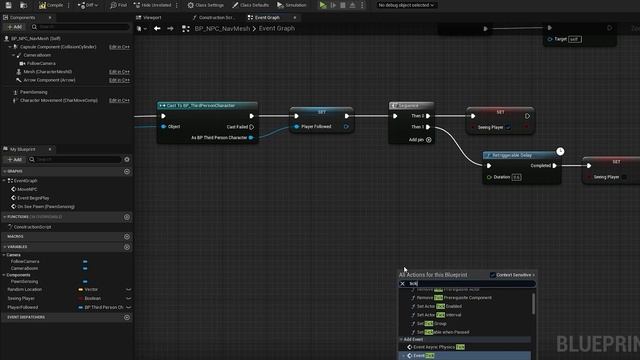Click the Stop simulation icon
Screen dimensions: 640x360
coord(343,5)
